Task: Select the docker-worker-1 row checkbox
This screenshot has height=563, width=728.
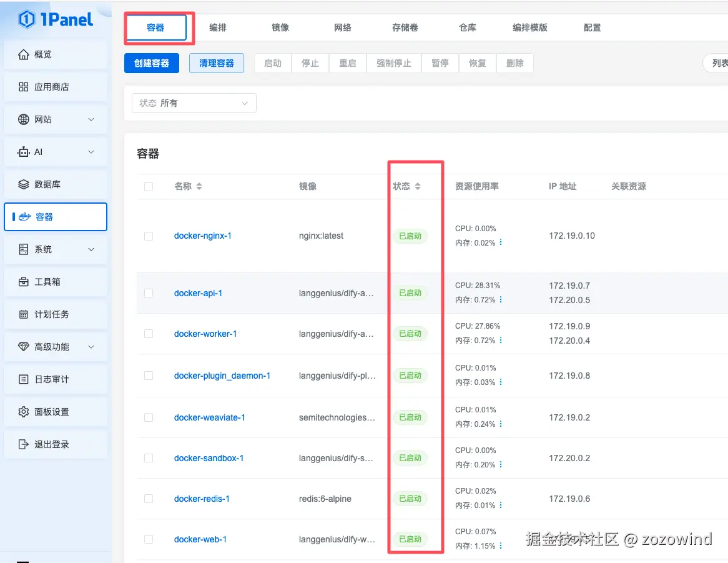Action: pyautogui.click(x=149, y=334)
